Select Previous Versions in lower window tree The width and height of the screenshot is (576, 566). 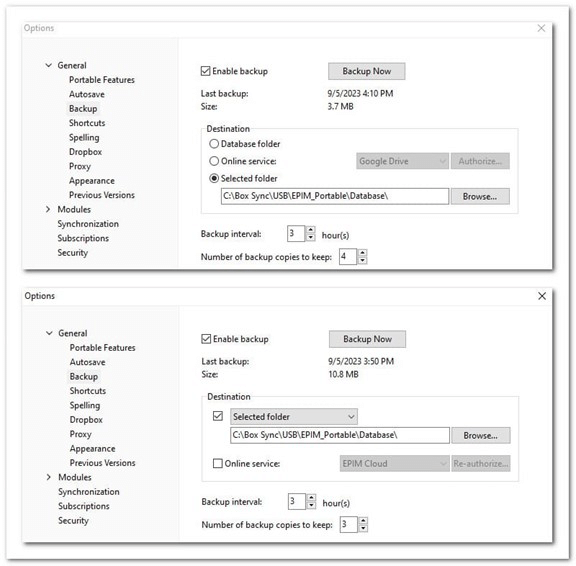tap(102, 463)
